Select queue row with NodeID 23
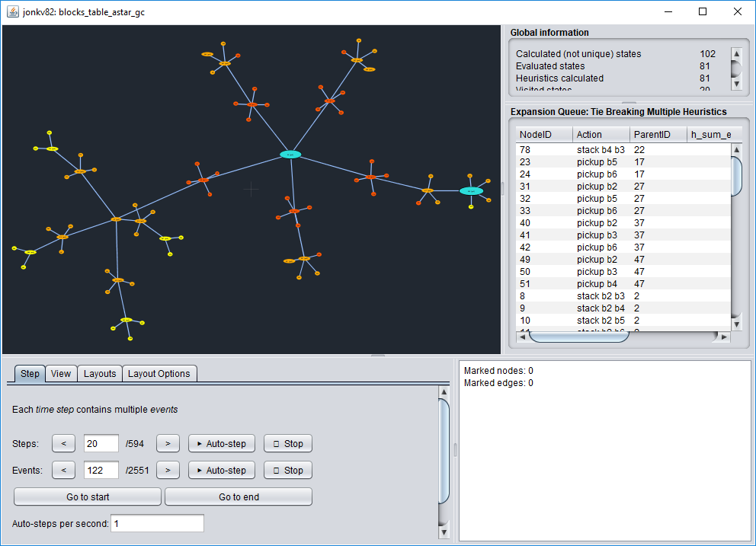This screenshot has width=756, height=546. pyautogui.click(x=623, y=162)
